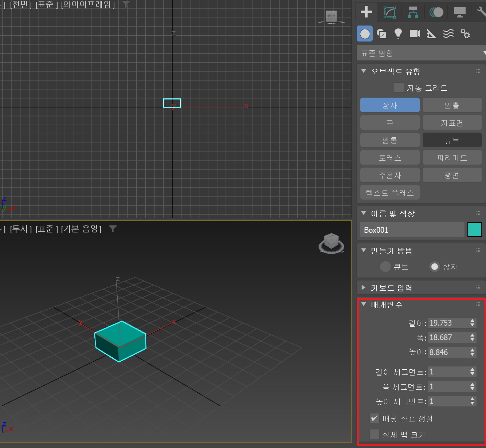This screenshot has height=448, width=486.
Task: Select the Systems gears icon
Action: (465, 34)
